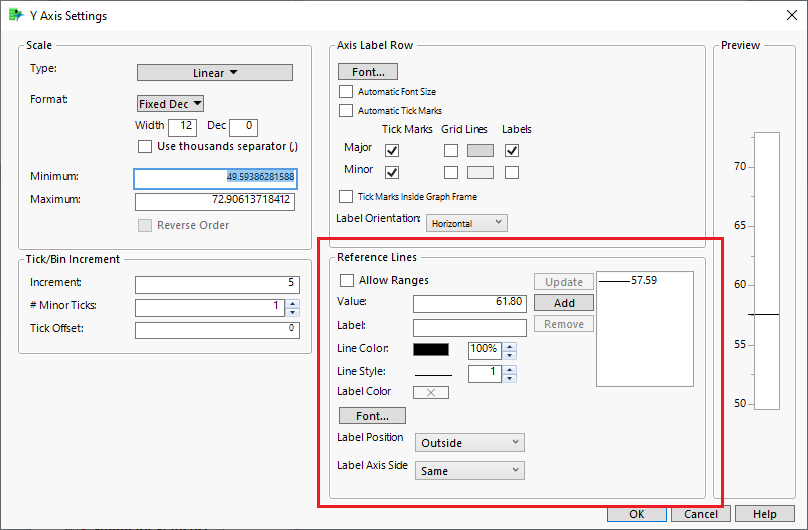The height and width of the screenshot is (530, 808).
Task: Click Major grid line color swatch
Action: point(480,150)
